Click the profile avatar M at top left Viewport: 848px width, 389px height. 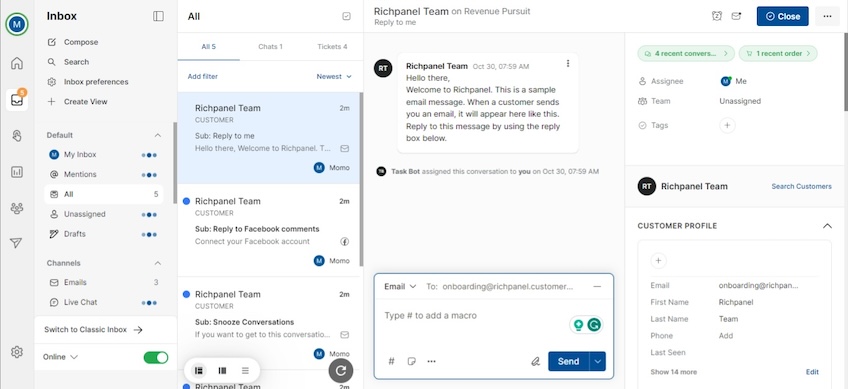click(17, 24)
